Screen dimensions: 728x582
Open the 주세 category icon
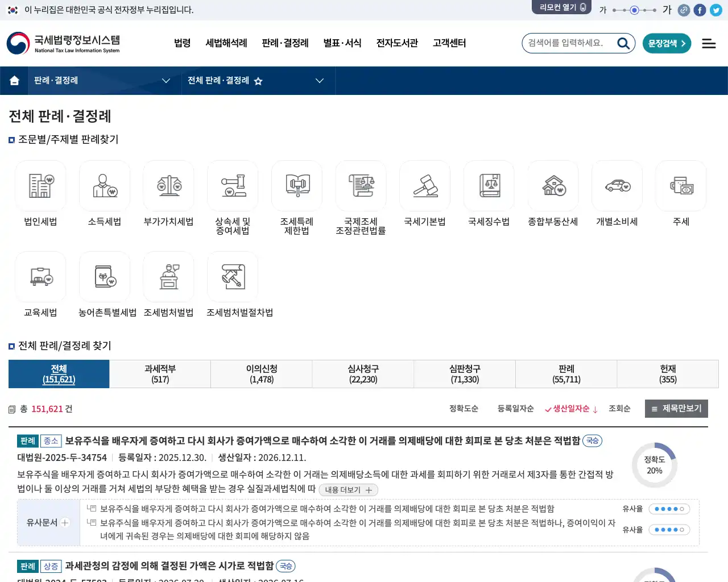pyautogui.click(x=681, y=186)
